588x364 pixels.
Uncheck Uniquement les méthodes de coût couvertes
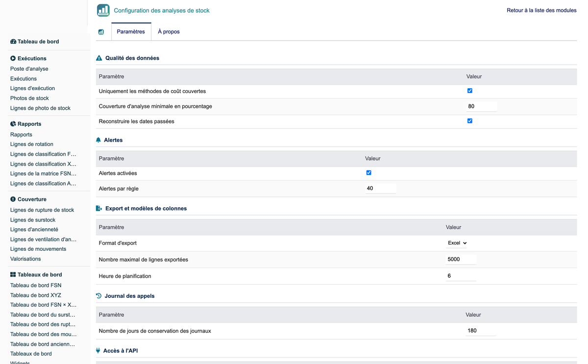tap(470, 91)
